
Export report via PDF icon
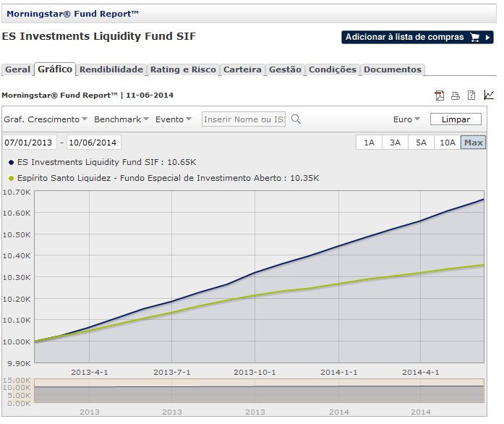[x=439, y=96]
